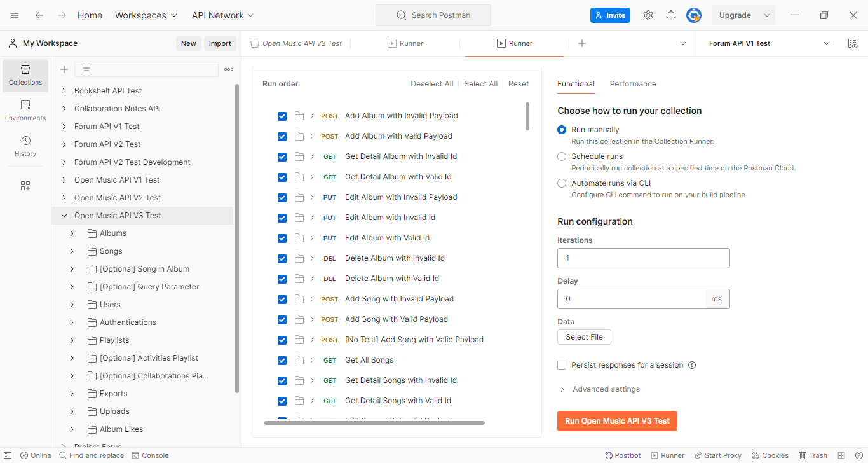
Task: Expand Advanced settings section
Action: 599,389
